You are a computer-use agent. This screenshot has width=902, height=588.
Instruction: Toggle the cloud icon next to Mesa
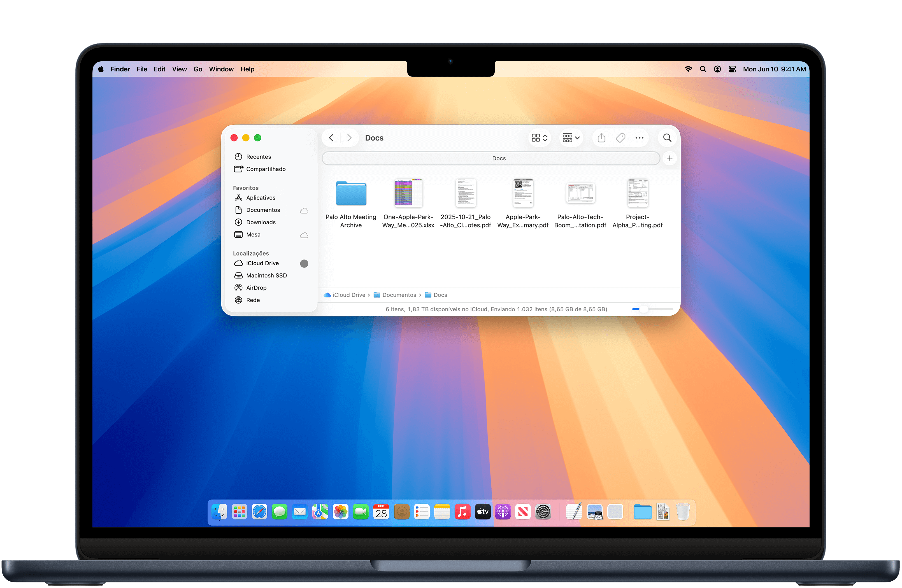304,235
